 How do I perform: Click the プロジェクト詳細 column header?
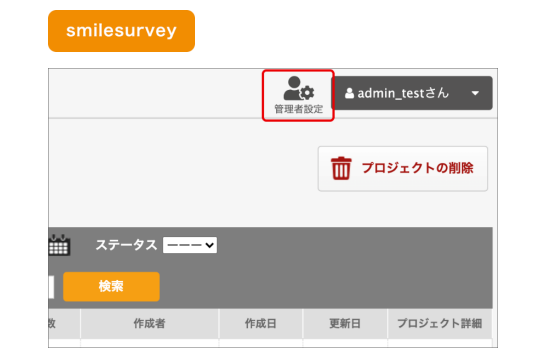pos(440,323)
